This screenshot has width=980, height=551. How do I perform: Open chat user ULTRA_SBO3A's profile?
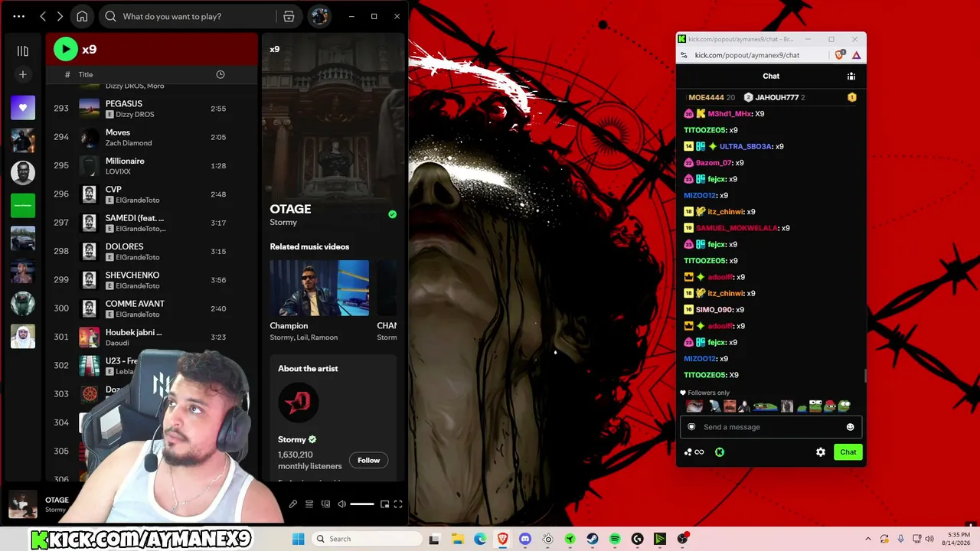[746, 146]
